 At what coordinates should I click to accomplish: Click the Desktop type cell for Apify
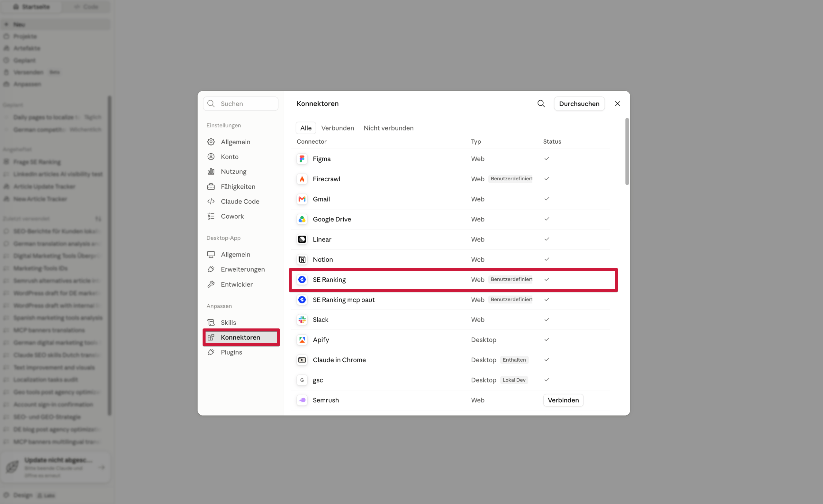tap(484, 340)
